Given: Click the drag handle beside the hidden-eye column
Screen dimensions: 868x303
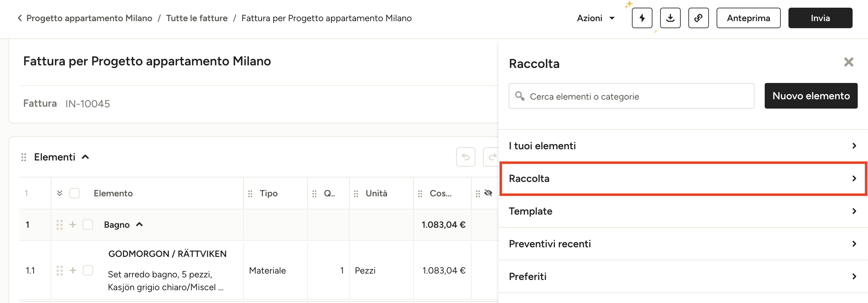Looking at the screenshot, I should coord(478,194).
